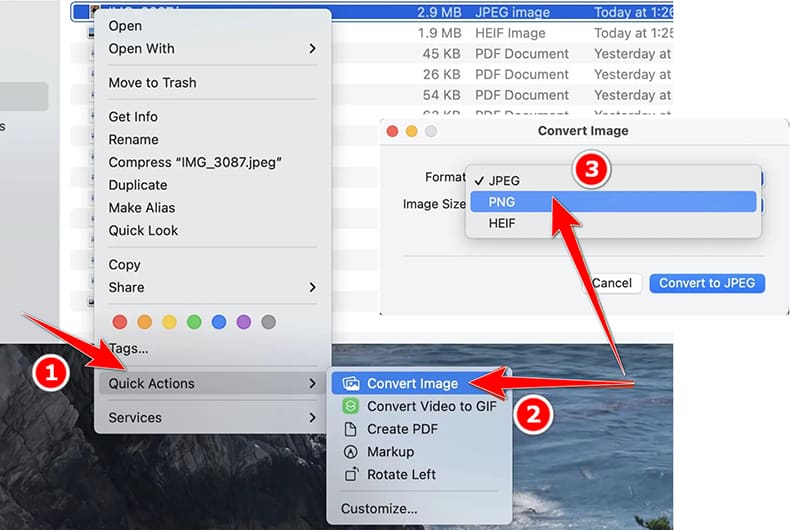Open Quick Look from context menu
The height and width of the screenshot is (530, 800).
tap(143, 230)
